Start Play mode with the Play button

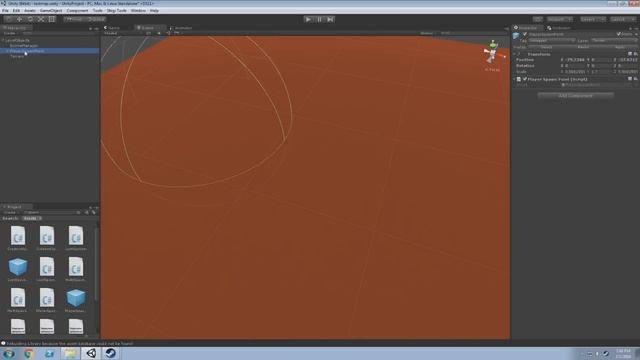pyautogui.click(x=309, y=19)
